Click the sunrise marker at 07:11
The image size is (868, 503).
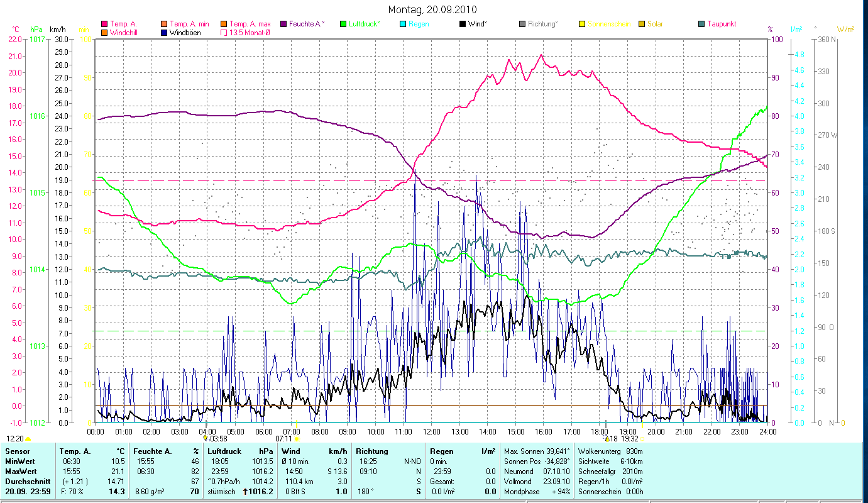coord(297,438)
